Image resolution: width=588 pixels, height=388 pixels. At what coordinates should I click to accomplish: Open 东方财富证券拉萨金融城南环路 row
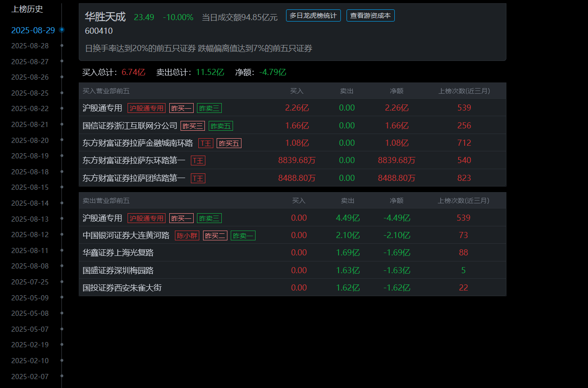(293, 143)
